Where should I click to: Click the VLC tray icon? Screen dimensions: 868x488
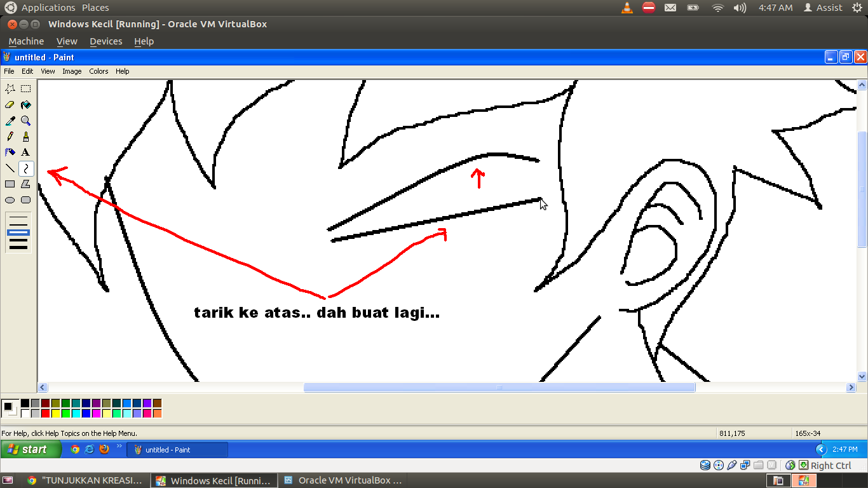627,8
